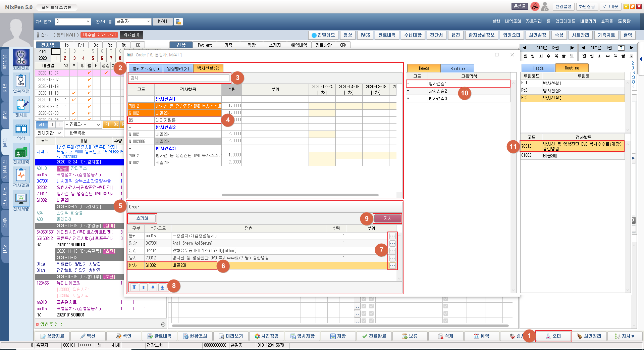Open the 입원진료 sidebar icon
644x350 pixels.
point(21,81)
